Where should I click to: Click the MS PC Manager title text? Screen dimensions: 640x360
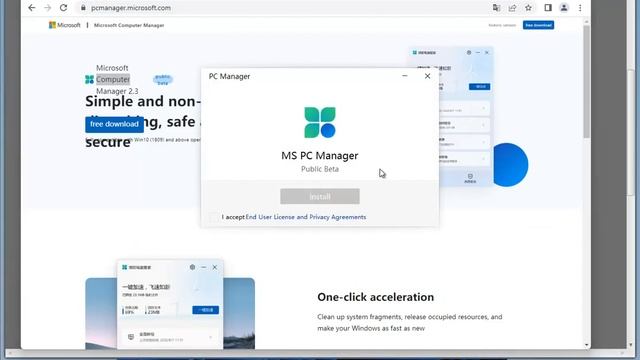[x=320, y=156]
